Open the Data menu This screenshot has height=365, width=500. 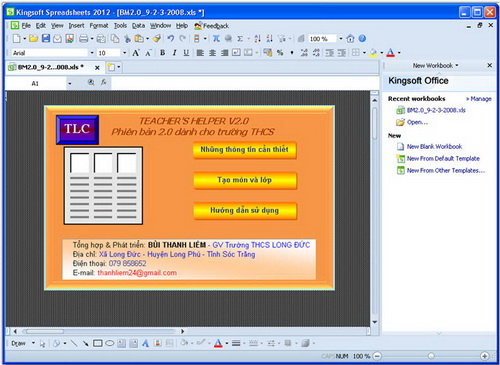pyautogui.click(x=138, y=26)
